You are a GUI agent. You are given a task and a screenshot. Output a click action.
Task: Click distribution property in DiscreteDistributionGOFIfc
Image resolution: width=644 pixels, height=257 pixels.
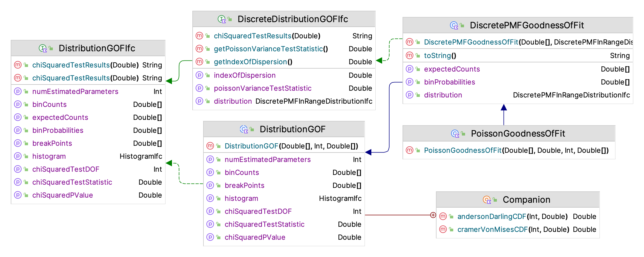point(233,101)
